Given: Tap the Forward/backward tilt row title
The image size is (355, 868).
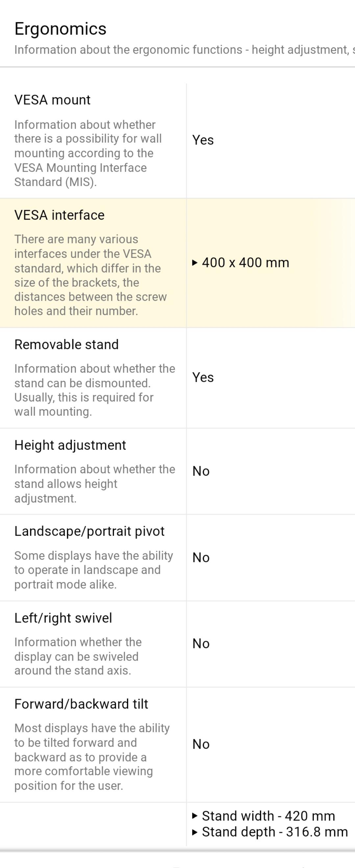Looking at the screenshot, I should (81, 704).
